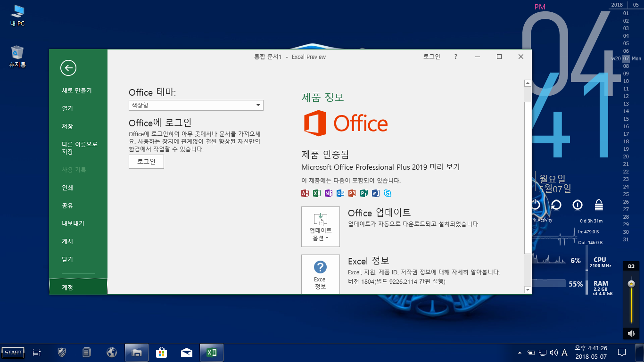The width and height of the screenshot is (644, 362).
Task: Click the back arrow in the backstage sidebar
Action: (x=68, y=68)
